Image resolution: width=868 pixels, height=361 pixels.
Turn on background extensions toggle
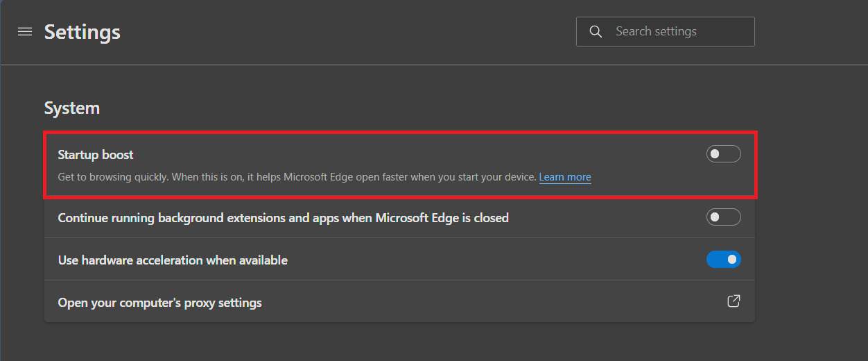click(723, 217)
